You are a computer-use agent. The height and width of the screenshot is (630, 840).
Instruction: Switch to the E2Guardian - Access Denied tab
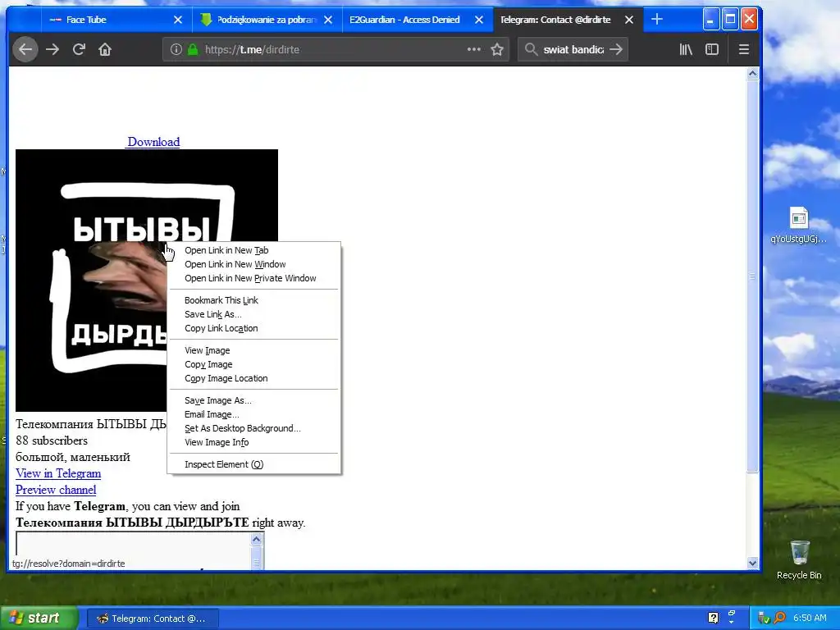[418, 20]
